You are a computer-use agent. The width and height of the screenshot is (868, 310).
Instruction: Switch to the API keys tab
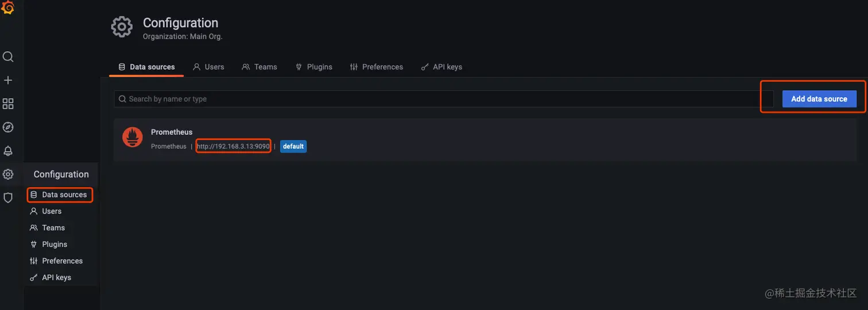pyautogui.click(x=441, y=67)
